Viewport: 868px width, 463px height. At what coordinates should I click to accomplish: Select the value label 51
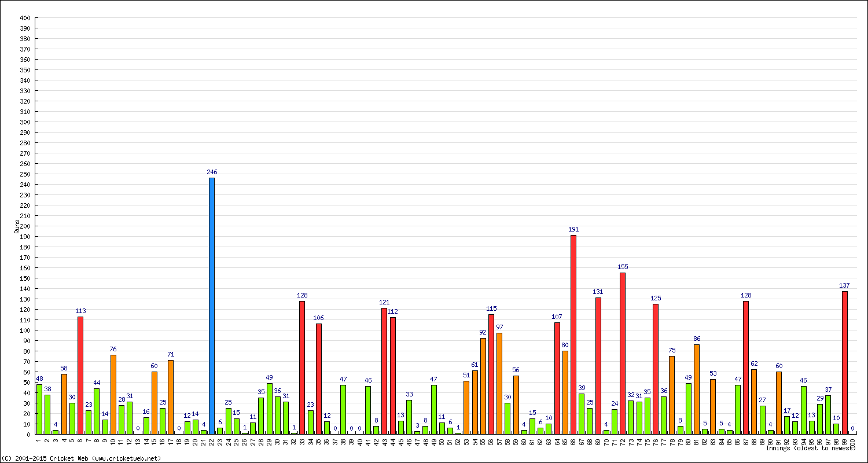click(x=467, y=376)
